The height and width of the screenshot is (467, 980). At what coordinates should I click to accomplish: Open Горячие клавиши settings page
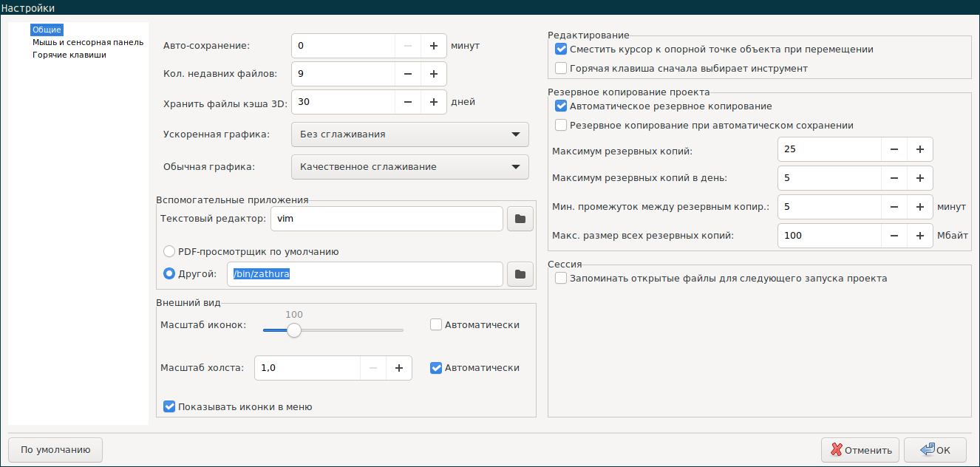pyautogui.click(x=69, y=55)
